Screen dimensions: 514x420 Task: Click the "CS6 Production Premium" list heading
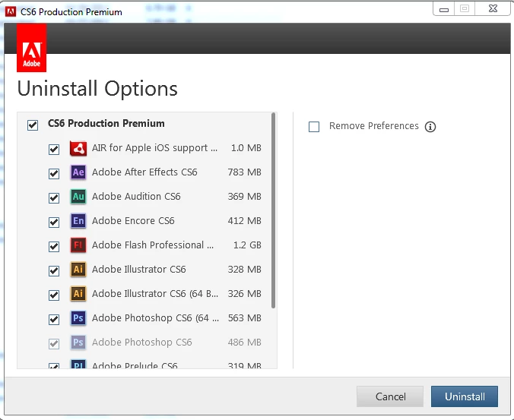pyautogui.click(x=106, y=123)
